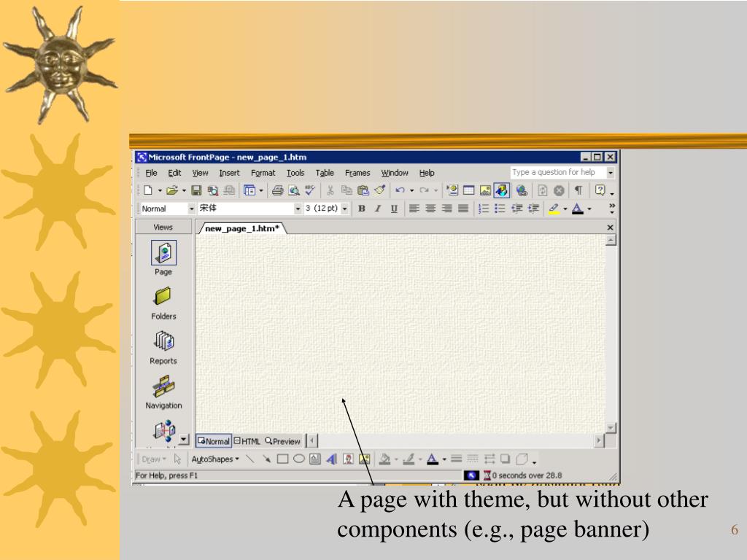Open the New page dropdown arrow

(160, 190)
